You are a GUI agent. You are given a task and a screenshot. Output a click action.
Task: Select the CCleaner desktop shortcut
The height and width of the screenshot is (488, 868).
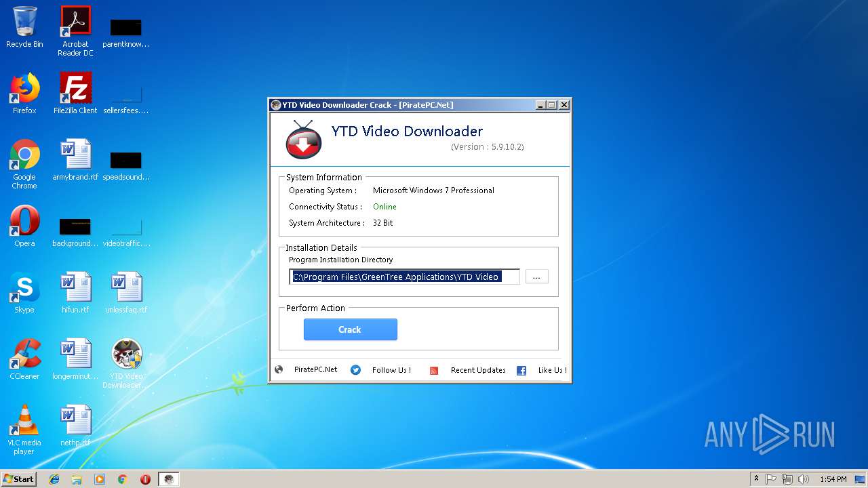click(24, 359)
